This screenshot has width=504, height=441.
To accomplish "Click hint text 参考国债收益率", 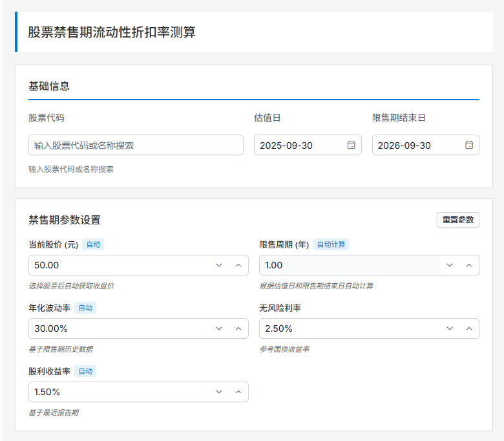I will click(284, 349).
